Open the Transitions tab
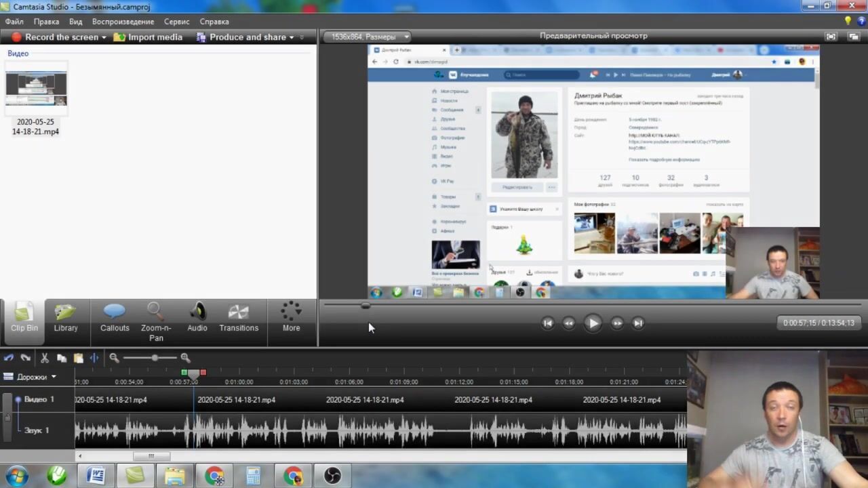868x488 pixels. pyautogui.click(x=239, y=319)
